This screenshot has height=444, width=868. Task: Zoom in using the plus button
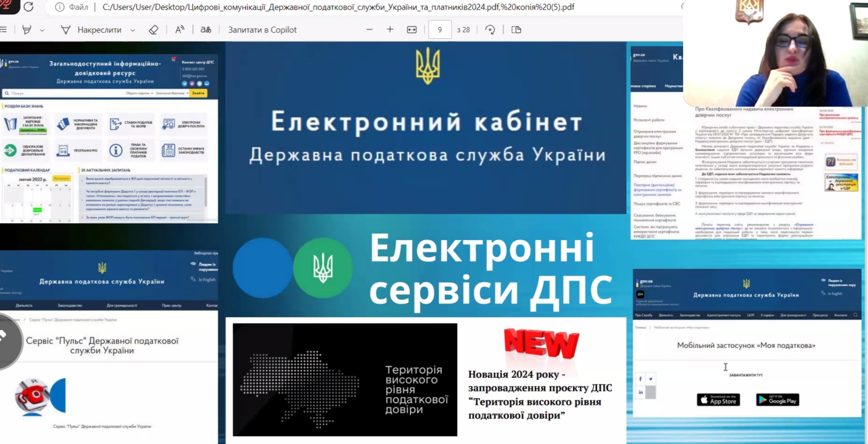[390, 30]
